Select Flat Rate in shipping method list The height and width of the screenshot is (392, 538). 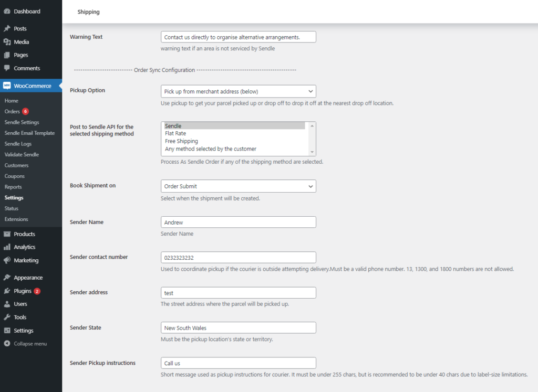(x=175, y=133)
